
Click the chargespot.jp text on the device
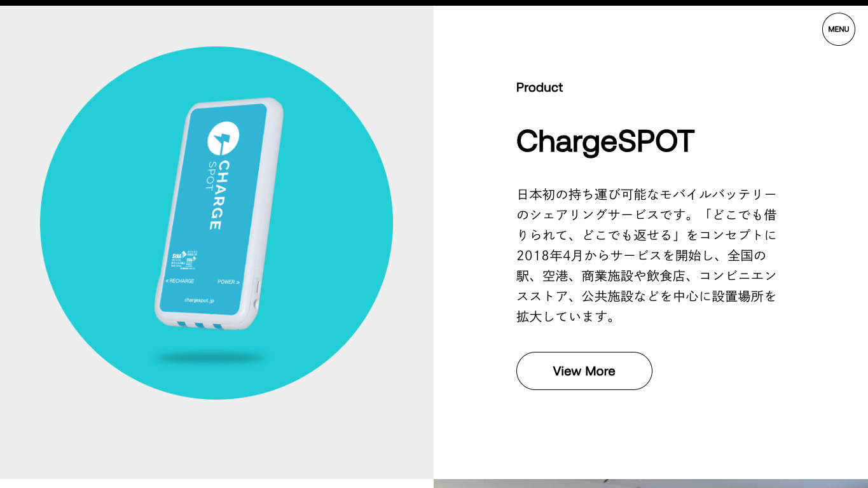click(x=199, y=300)
